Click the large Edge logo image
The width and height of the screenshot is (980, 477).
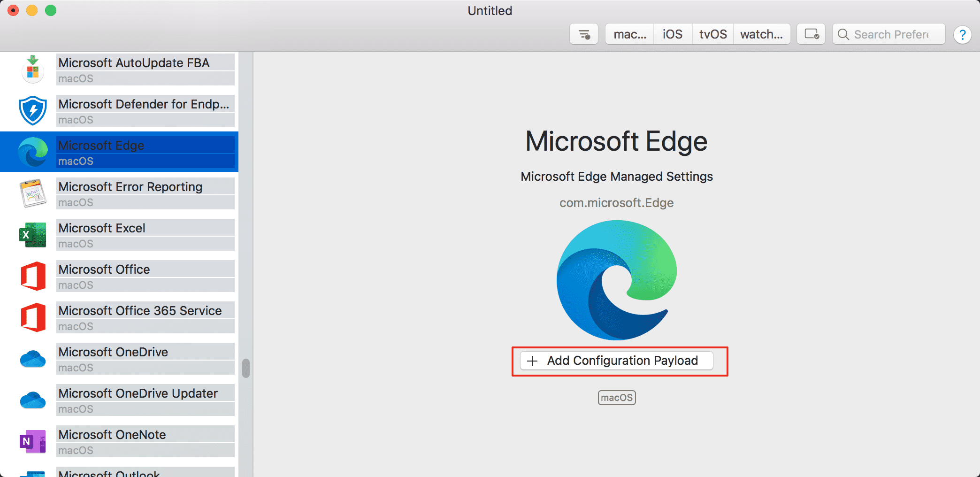pos(617,280)
